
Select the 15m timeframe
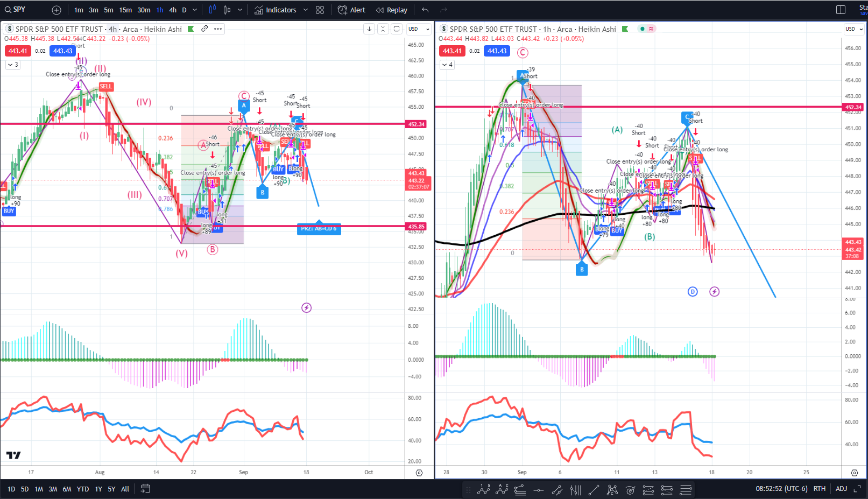point(125,10)
